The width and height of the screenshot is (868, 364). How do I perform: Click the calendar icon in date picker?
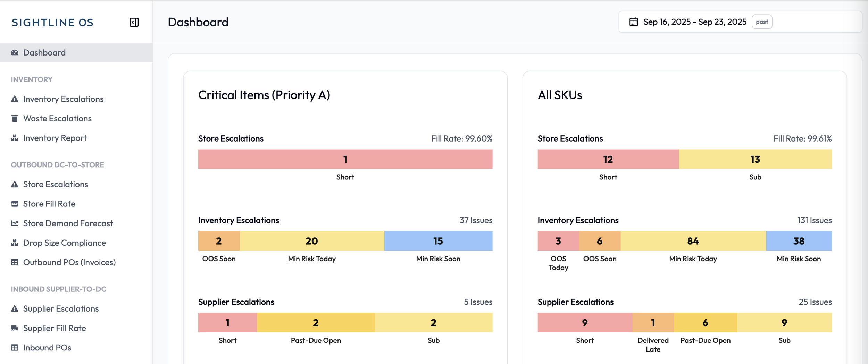[x=634, y=22]
